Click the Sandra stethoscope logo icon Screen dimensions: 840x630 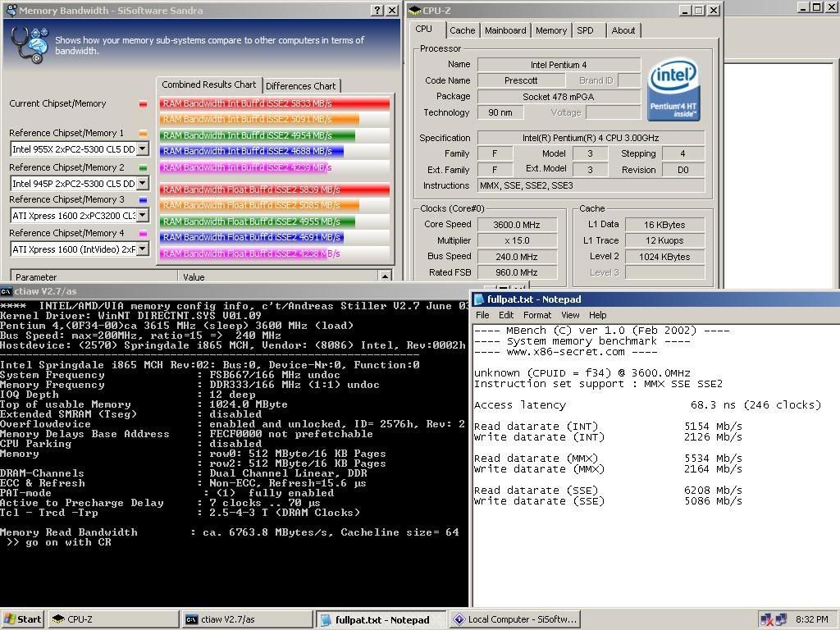pyautogui.click(x=30, y=45)
